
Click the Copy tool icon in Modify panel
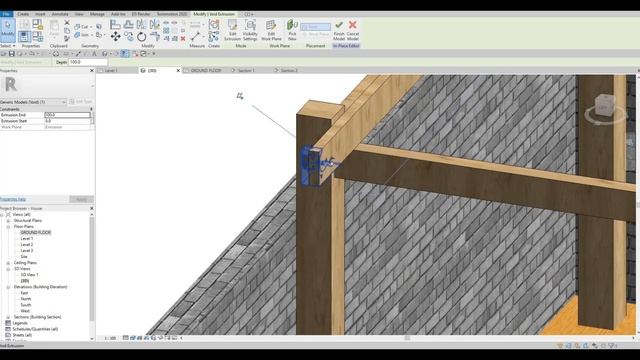[x=129, y=37]
